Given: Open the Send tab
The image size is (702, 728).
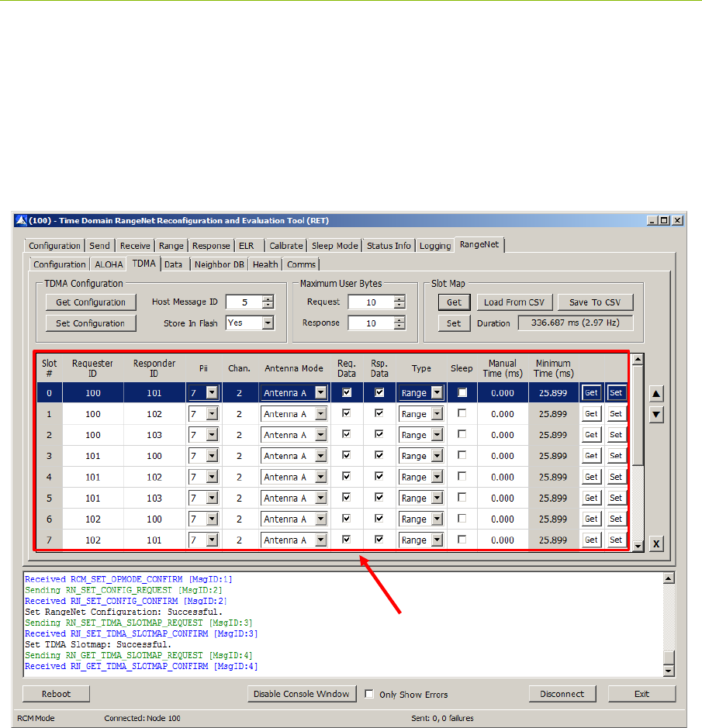Looking at the screenshot, I should click(x=99, y=246).
